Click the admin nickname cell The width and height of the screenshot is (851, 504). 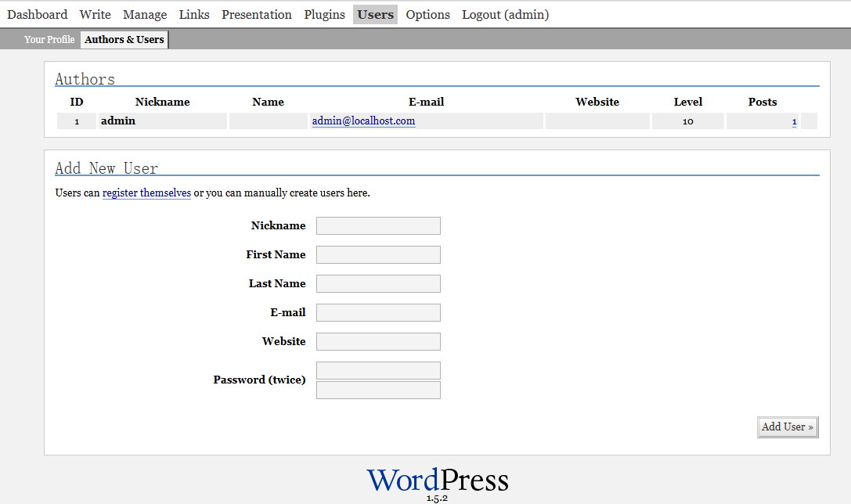coord(162,121)
